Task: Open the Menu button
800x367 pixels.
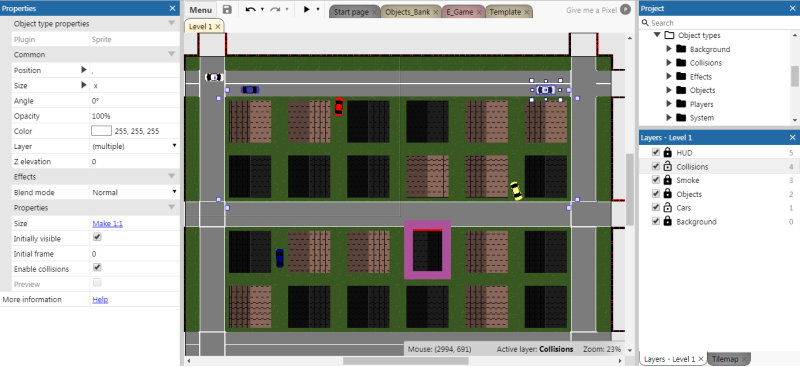Action: 201,10
